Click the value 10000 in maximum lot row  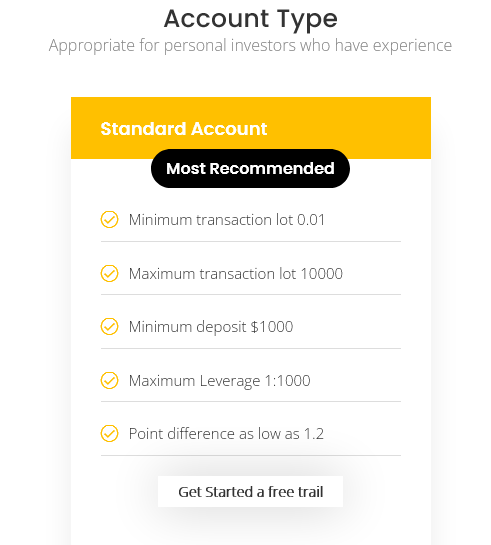(322, 274)
